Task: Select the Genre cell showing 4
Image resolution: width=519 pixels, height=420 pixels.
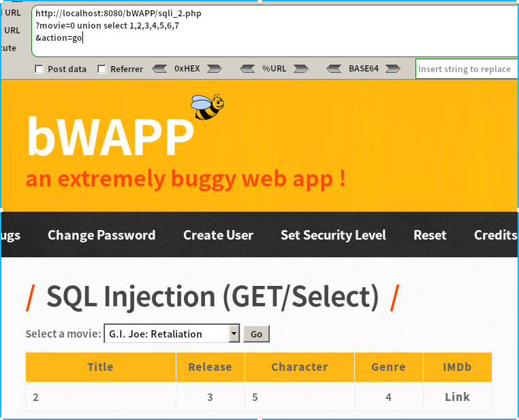Action: (389, 397)
